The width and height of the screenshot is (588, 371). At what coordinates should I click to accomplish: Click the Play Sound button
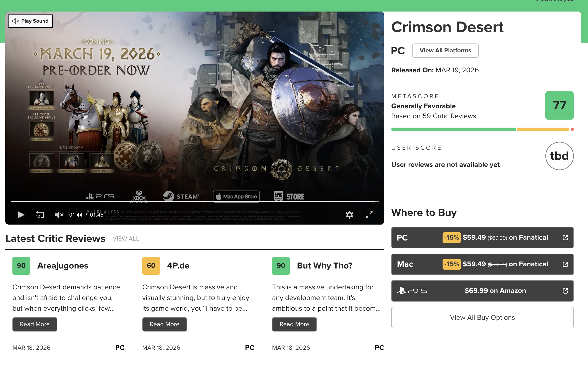[x=30, y=21]
